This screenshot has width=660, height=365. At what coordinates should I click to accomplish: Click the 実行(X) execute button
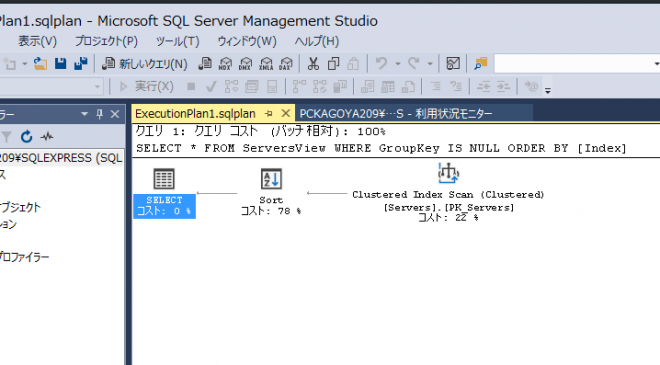coord(146,87)
